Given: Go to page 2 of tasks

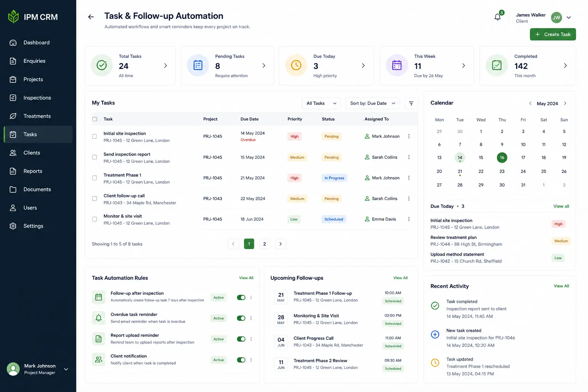Looking at the screenshot, I should coord(265,244).
